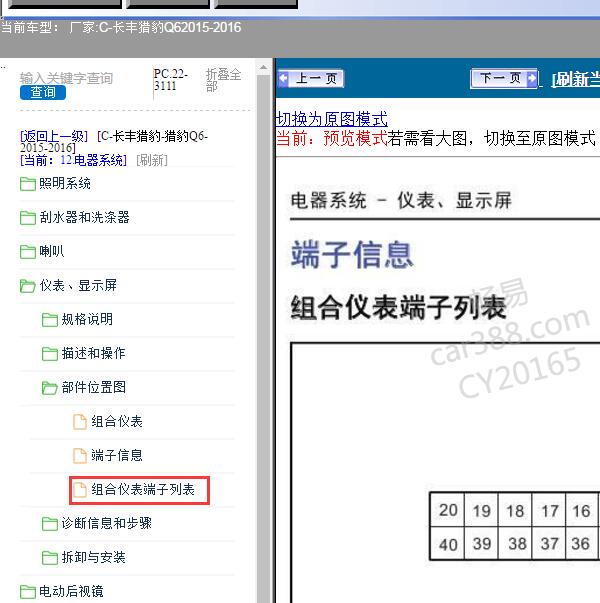Collapse the 部件位置图 subfolder
This screenshot has height=603, width=600.
click(x=93, y=387)
